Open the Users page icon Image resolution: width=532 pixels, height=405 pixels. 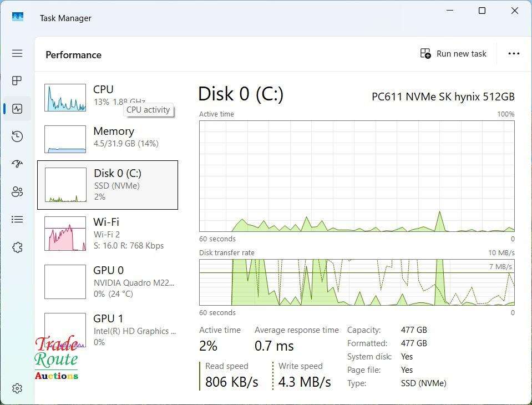point(17,192)
